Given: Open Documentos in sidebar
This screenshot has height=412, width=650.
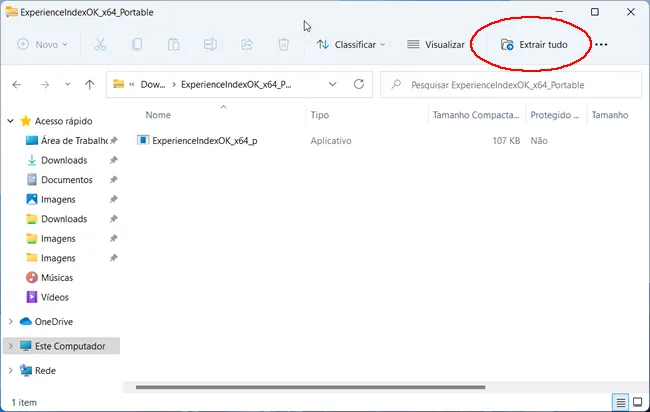Looking at the screenshot, I should (67, 180).
